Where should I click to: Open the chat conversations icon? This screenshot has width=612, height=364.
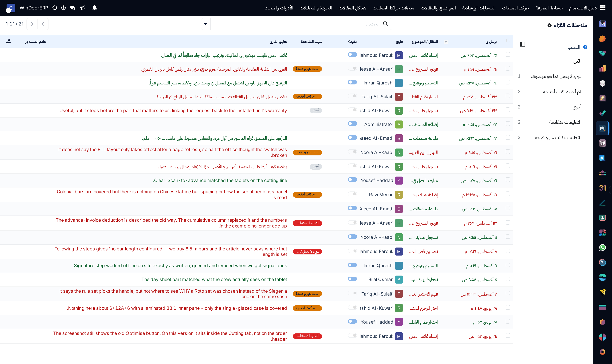tap(72, 8)
